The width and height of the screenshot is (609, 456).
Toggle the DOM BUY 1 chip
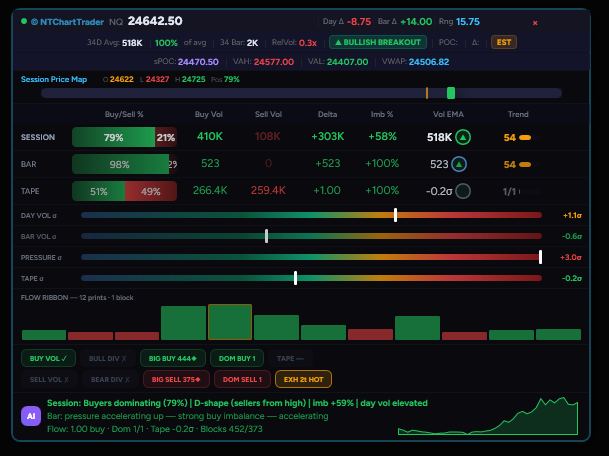237,359
